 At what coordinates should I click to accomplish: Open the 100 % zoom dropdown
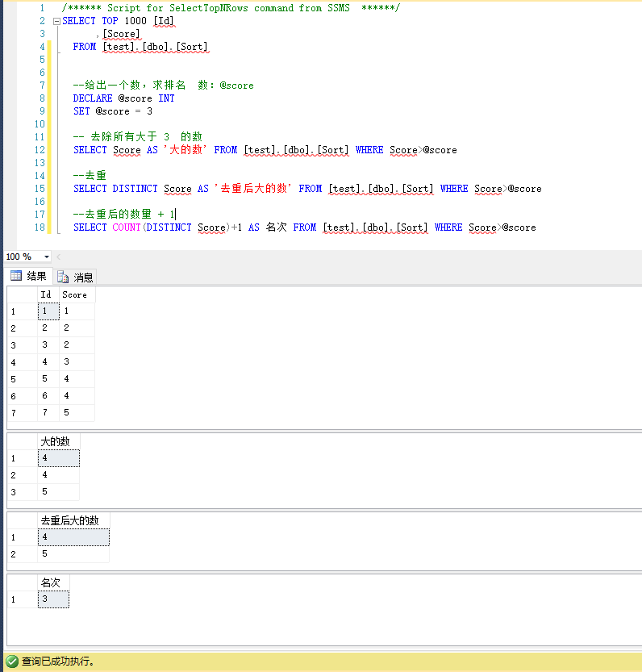pos(47,257)
